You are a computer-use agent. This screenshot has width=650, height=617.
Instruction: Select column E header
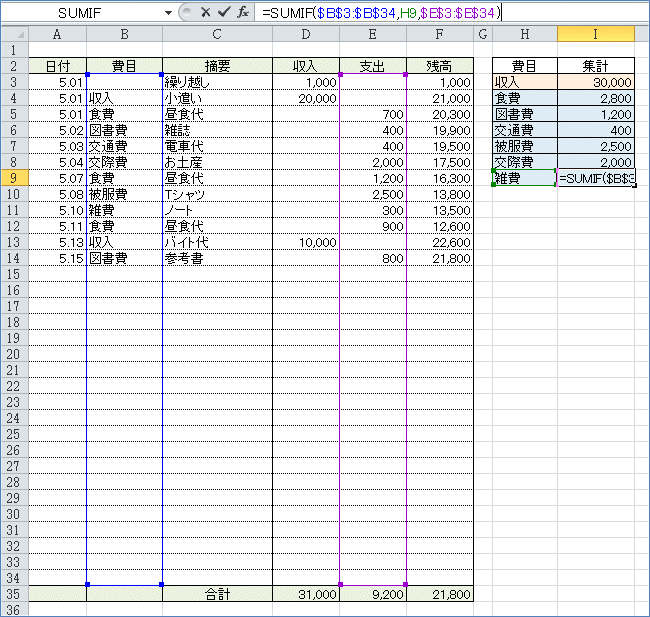tap(372, 35)
